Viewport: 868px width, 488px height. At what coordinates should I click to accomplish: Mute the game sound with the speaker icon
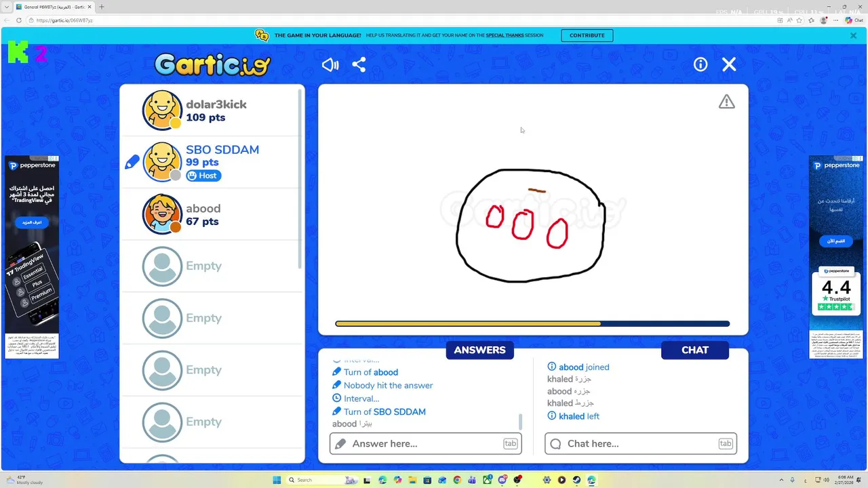pos(330,64)
